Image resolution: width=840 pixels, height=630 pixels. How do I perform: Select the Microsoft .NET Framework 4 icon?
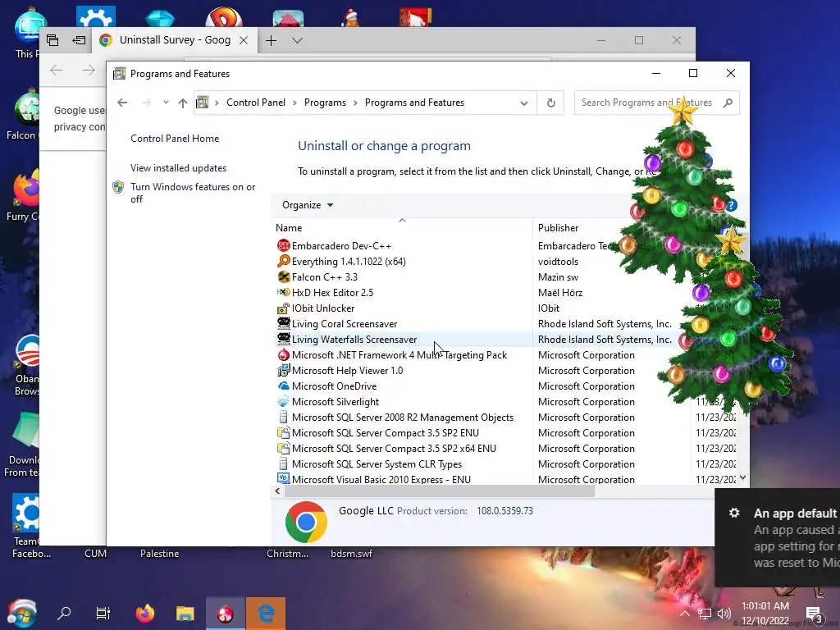pyautogui.click(x=283, y=354)
